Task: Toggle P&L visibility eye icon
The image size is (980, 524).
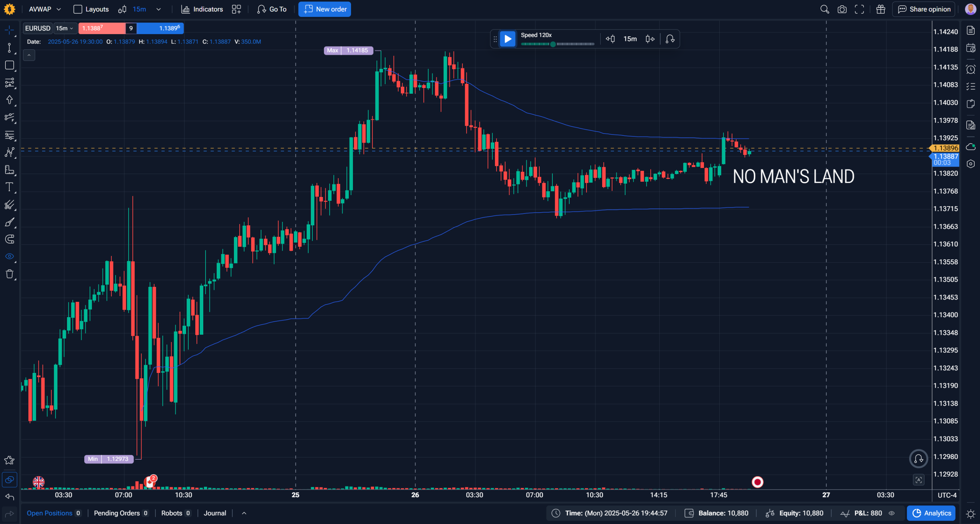Action: point(892,513)
